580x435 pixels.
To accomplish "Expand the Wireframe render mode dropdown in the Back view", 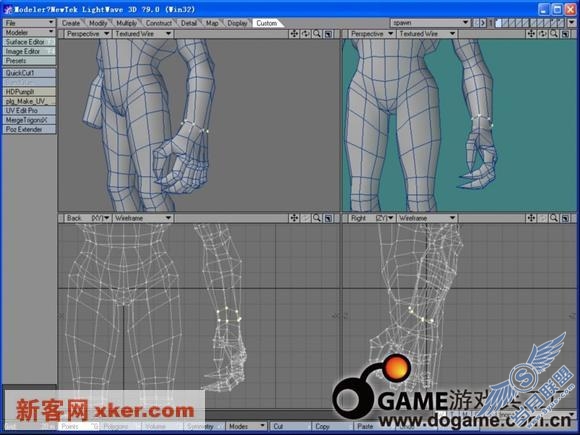I will pos(142,218).
